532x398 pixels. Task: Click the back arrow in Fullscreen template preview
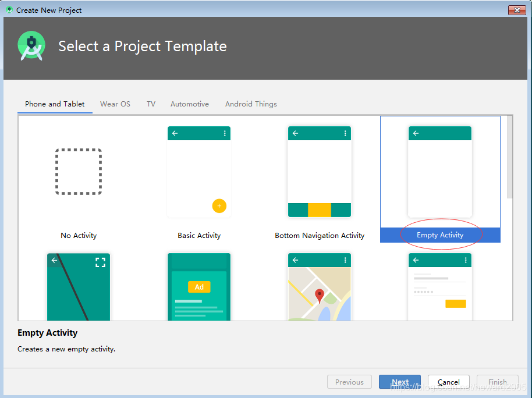(x=54, y=260)
